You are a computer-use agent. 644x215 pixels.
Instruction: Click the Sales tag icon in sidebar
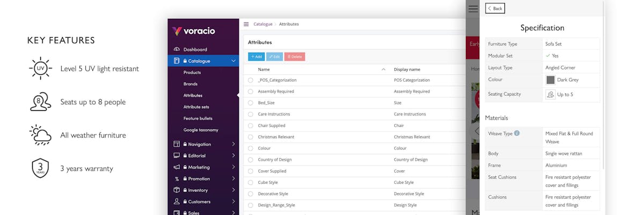click(177, 213)
